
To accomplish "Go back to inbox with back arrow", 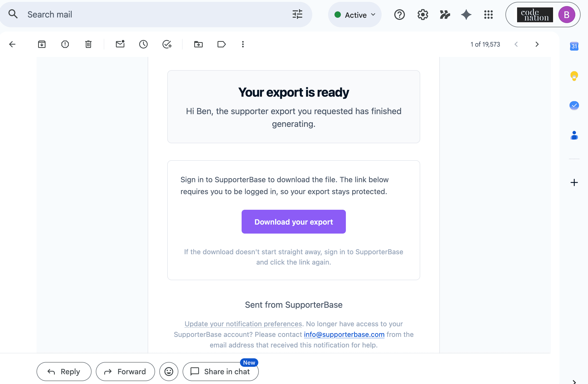I will tap(12, 44).
